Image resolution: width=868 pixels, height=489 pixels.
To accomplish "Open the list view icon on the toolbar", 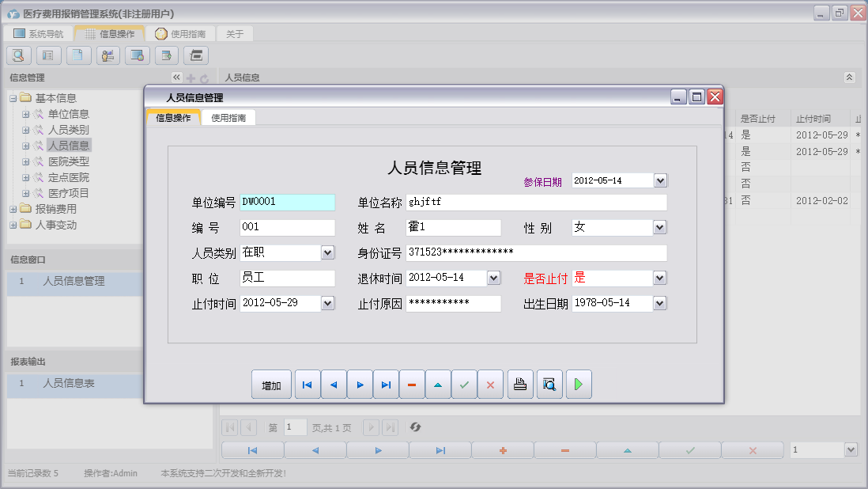I will click(x=47, y=55).
